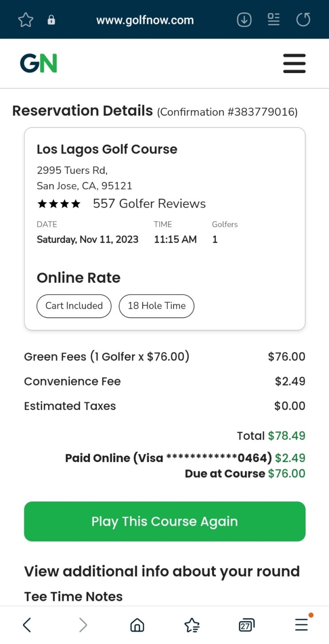This screenshot has width=329, height=644.
Task: Open reader mode icon in address bar
Action: click(274, 19)
